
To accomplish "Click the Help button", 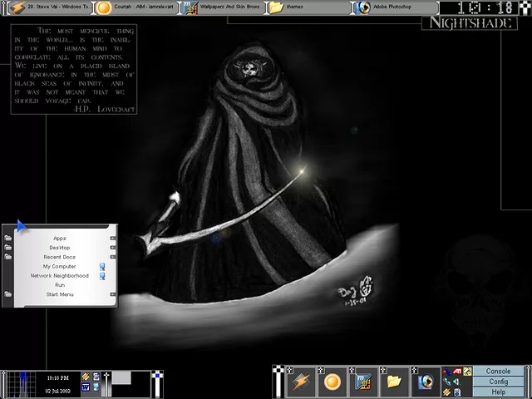I will (x=499, y=392).
